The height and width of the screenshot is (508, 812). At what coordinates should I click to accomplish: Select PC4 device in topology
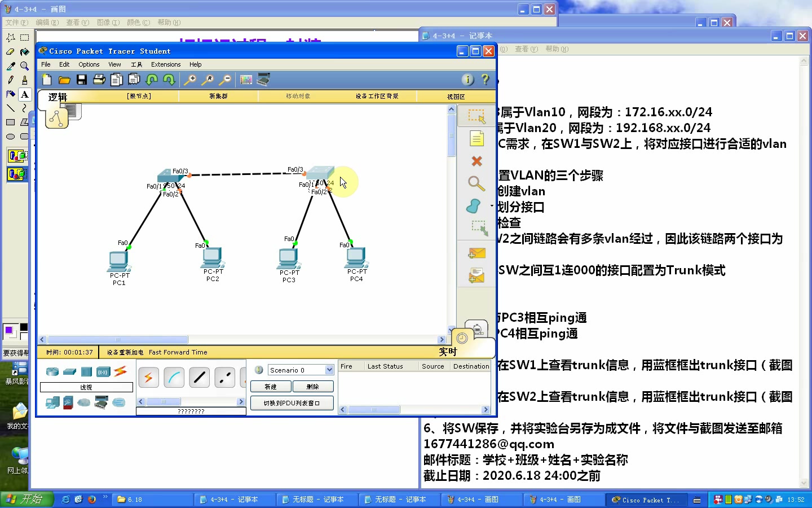coord(357,258)
